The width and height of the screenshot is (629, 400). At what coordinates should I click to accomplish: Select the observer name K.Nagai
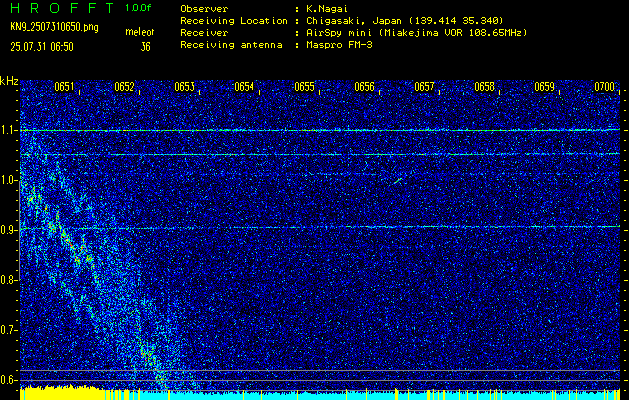(327, 9)
